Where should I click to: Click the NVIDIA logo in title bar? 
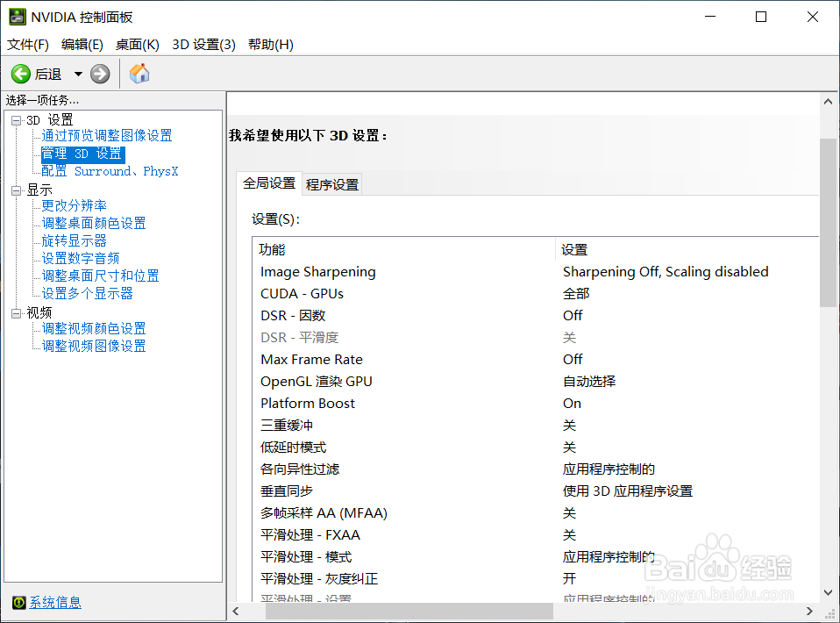pyautogui.click(x=18, y=17)
